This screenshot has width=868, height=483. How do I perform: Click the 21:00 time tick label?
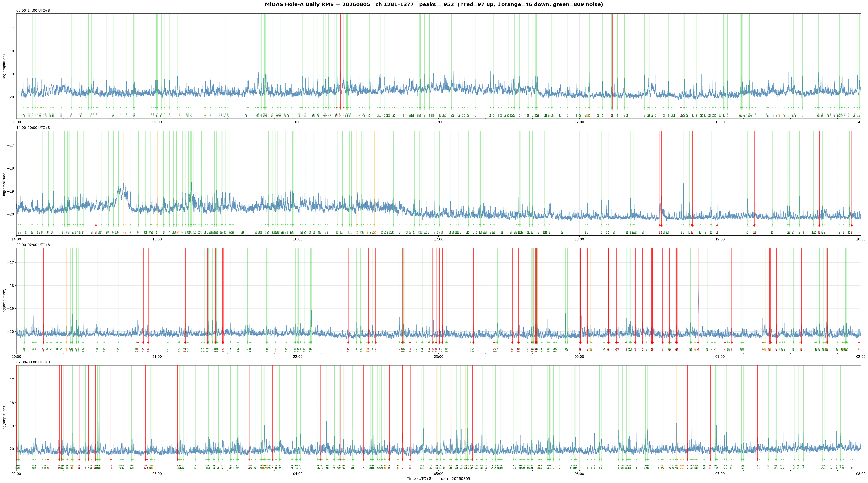click(x=157, y=356)
